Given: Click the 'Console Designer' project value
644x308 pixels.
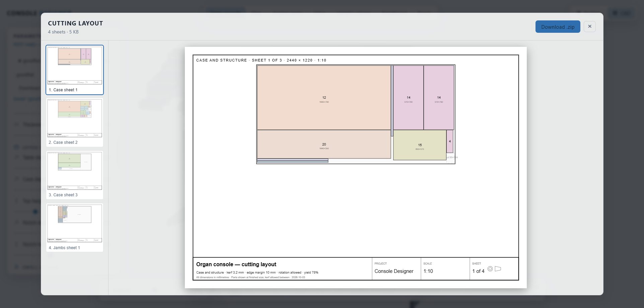Looking at the screenshot, I should pyautogui.click(x=394, y=271).
